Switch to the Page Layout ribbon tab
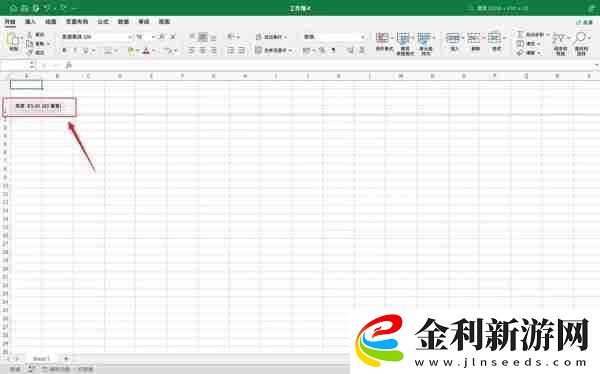Image resolution: width=600 pixels, height=374 pixels. pyautogui.click(x=77, y=22)
